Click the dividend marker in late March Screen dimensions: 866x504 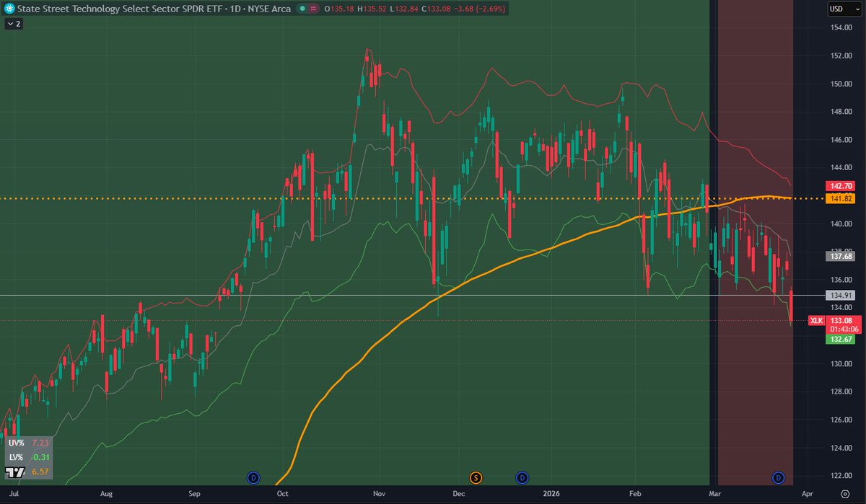pos(778,477)
